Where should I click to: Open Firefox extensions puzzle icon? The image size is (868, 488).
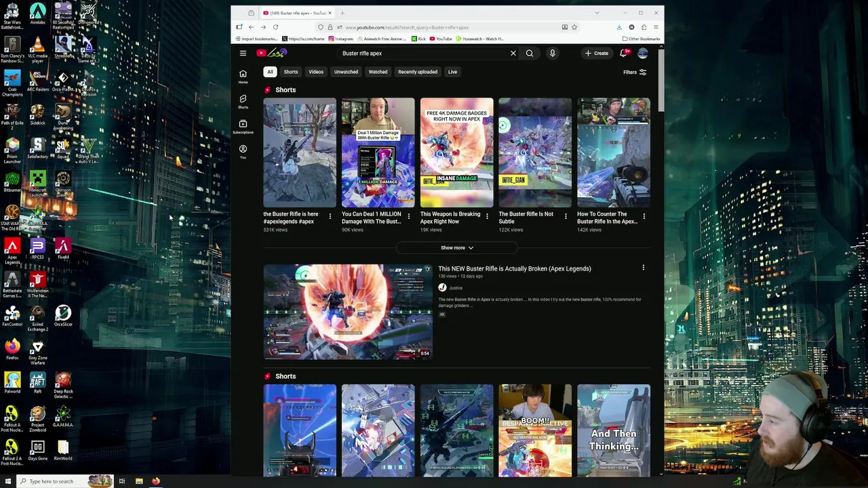(644, 27)
